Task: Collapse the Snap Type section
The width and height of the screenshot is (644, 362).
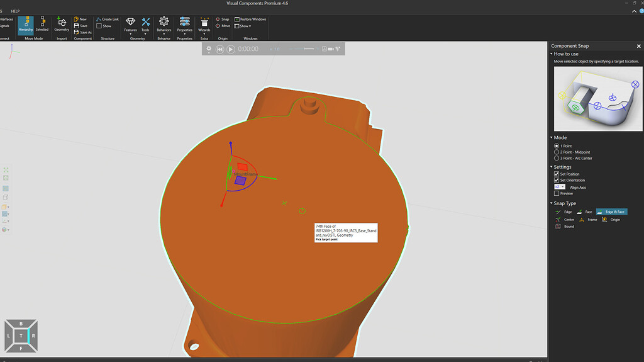Action: pos(552,203)
